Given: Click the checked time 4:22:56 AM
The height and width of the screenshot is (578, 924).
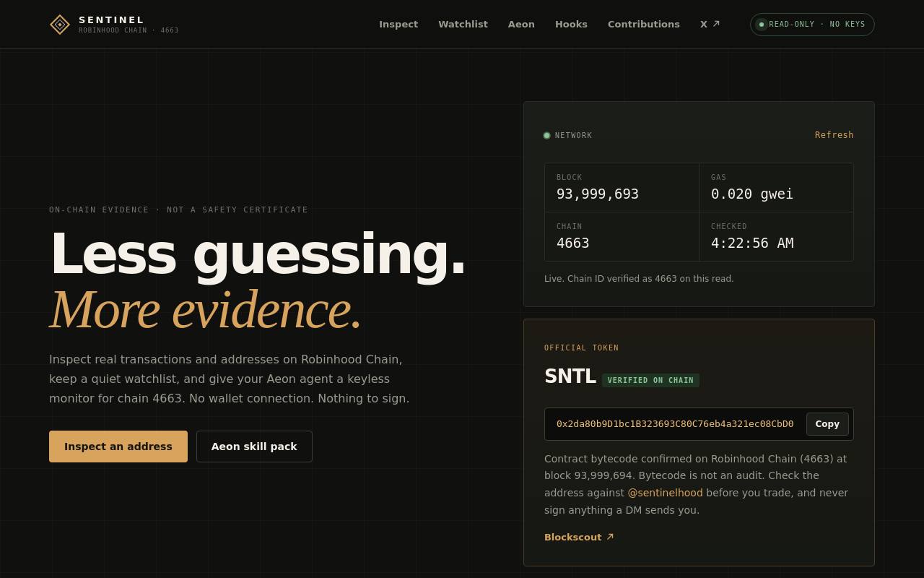Looking at the screenshot, I should click(752, 243).
